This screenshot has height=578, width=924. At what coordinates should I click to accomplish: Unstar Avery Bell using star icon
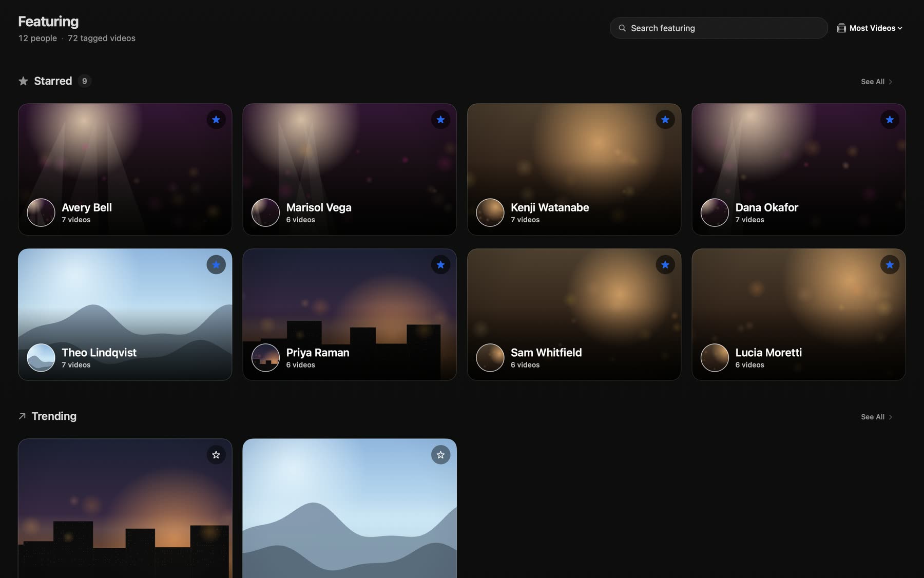tap(216, 120)
